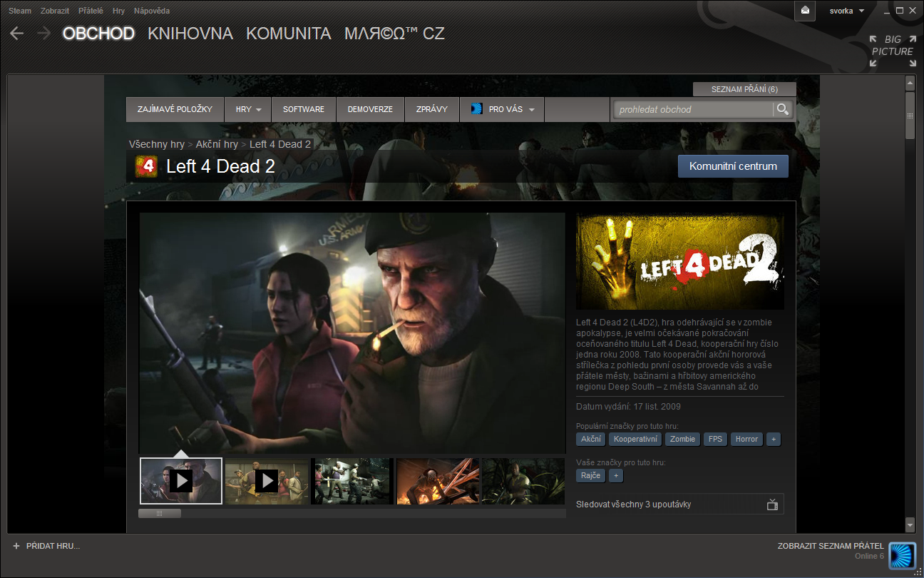The width and height of the screenshot is (924, 578).
Task: Focus the prohledat obchod search field
Action: 693,109
